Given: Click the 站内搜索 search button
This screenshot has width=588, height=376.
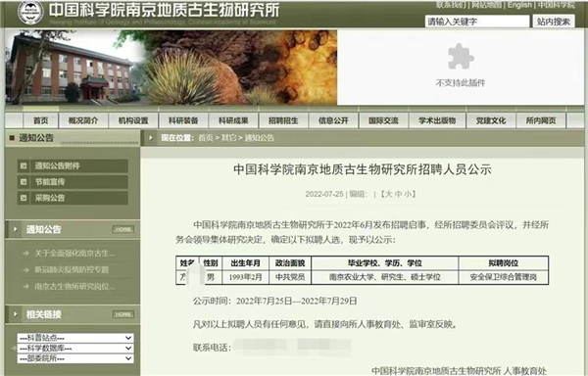Looking at the screenshot, I should pos(554,22).
